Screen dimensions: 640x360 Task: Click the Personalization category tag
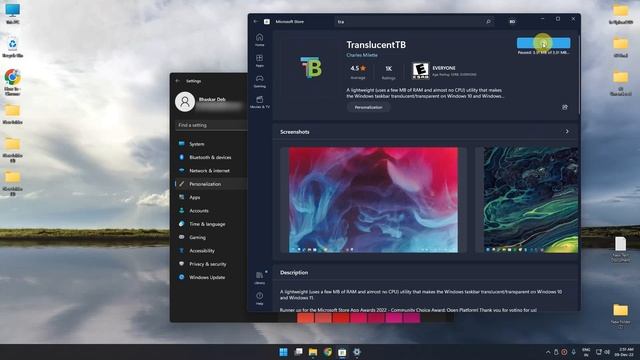[x=368, y=107]
